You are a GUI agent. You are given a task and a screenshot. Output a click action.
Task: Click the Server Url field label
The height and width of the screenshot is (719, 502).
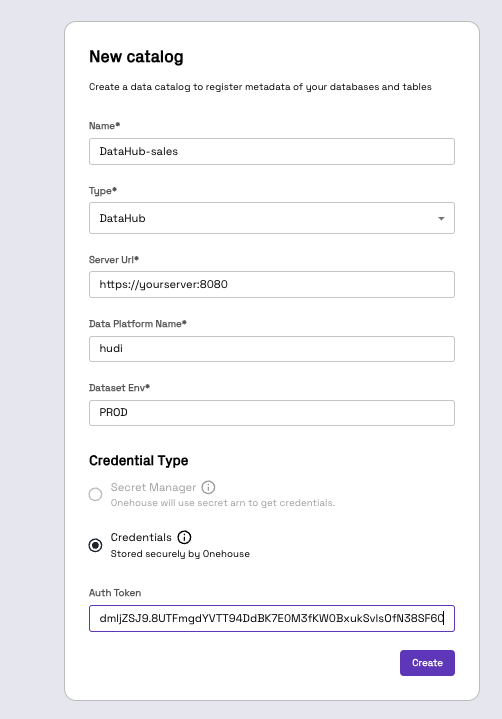[x=114, y=260]
